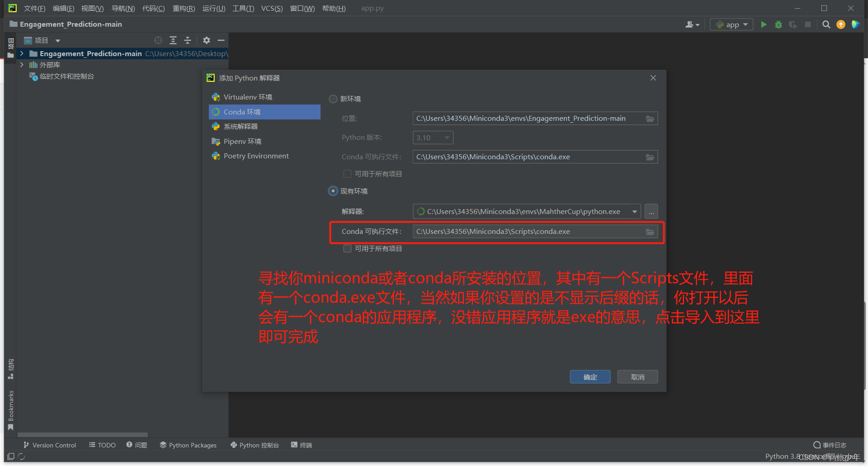The height and width of the screenshot is (466, 868).
Task: Click the colorful plugin icon at top right
Action: point(855,24)
